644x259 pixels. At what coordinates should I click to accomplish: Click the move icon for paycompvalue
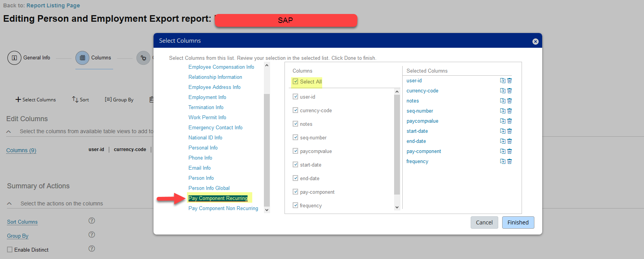[503, 121]
